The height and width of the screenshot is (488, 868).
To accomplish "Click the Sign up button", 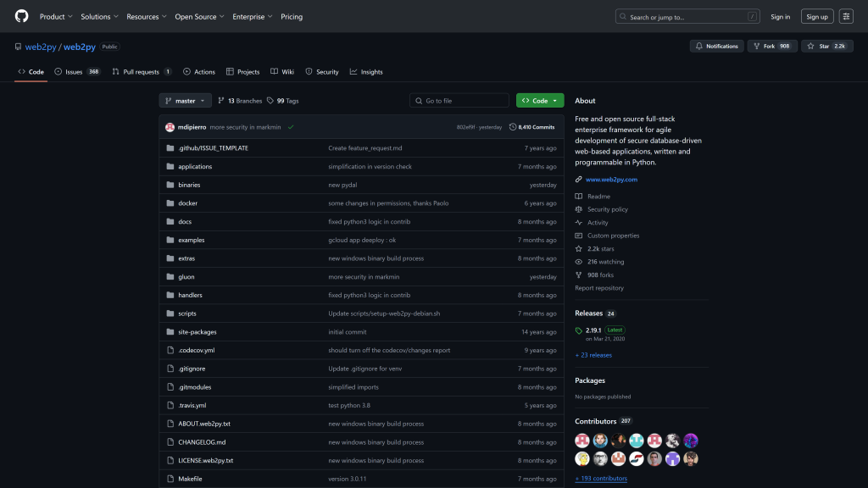I will (817, 16).
